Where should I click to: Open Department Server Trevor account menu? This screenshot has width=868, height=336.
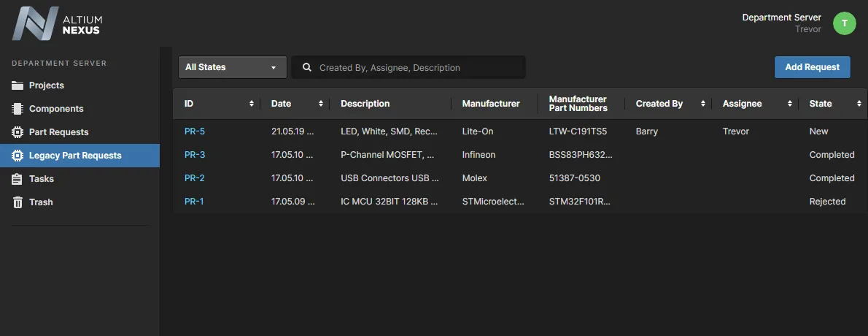(x=781, y=23)
